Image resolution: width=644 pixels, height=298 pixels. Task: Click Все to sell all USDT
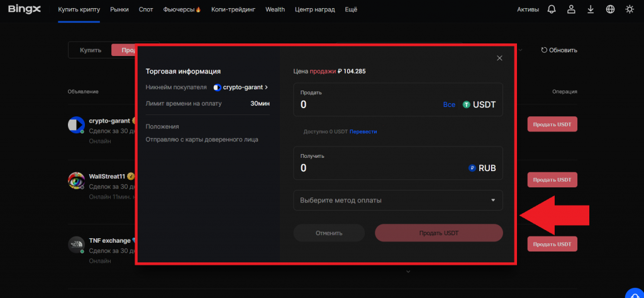point(449,104)
